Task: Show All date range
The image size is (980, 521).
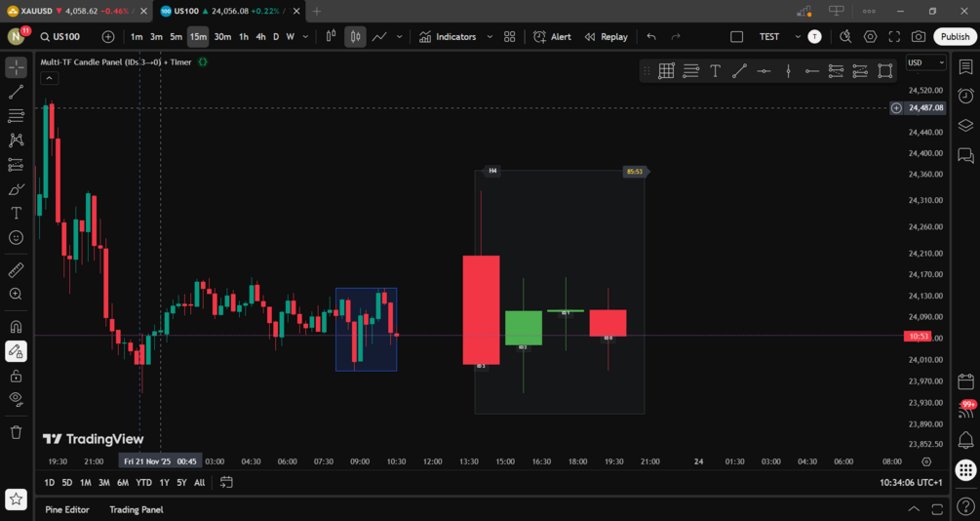Action: pyautogui.click(x=199, y=483)
